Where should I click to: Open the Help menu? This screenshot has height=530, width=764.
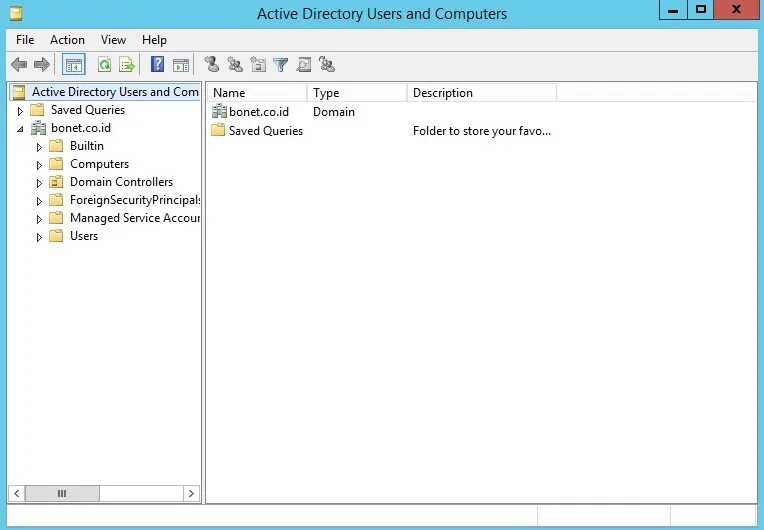154,40
